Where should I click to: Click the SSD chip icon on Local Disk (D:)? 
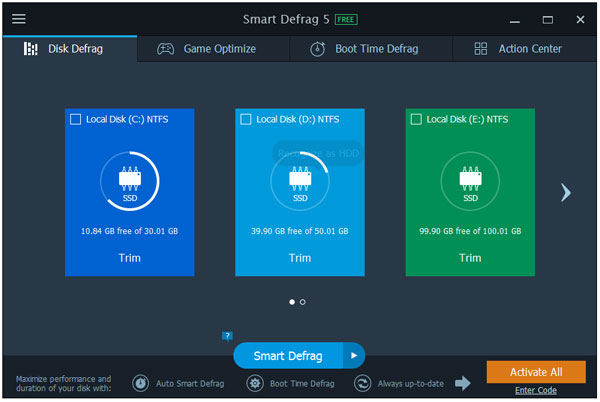pos(300,182)
